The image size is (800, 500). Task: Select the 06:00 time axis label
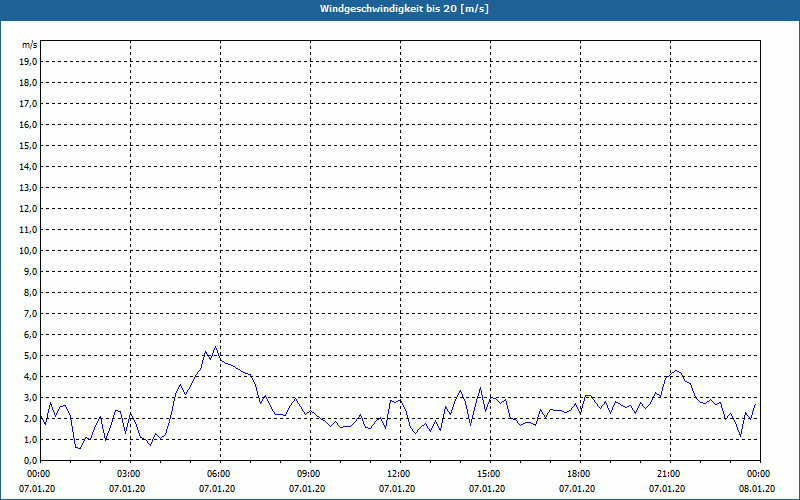coord(218,474)
